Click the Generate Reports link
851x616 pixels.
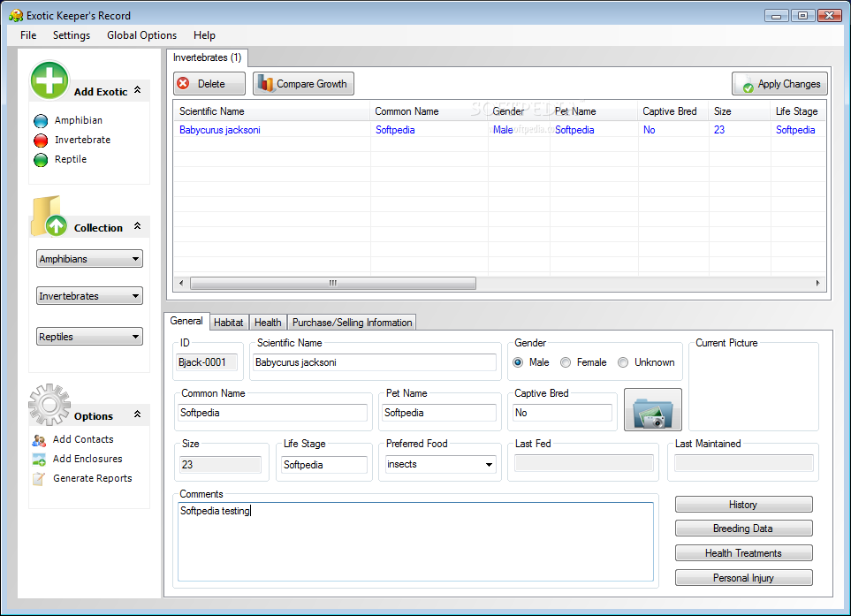pyautogui.click(x=92, y=479)
